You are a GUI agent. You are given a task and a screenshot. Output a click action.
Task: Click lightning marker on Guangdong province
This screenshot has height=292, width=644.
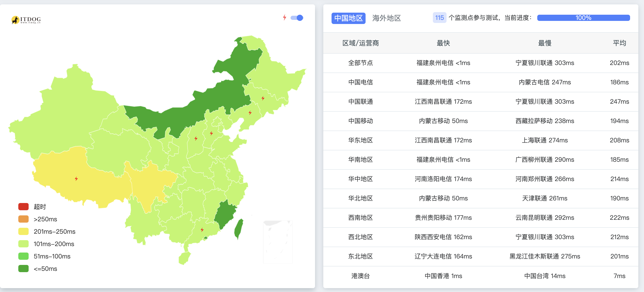click(202, 230)
